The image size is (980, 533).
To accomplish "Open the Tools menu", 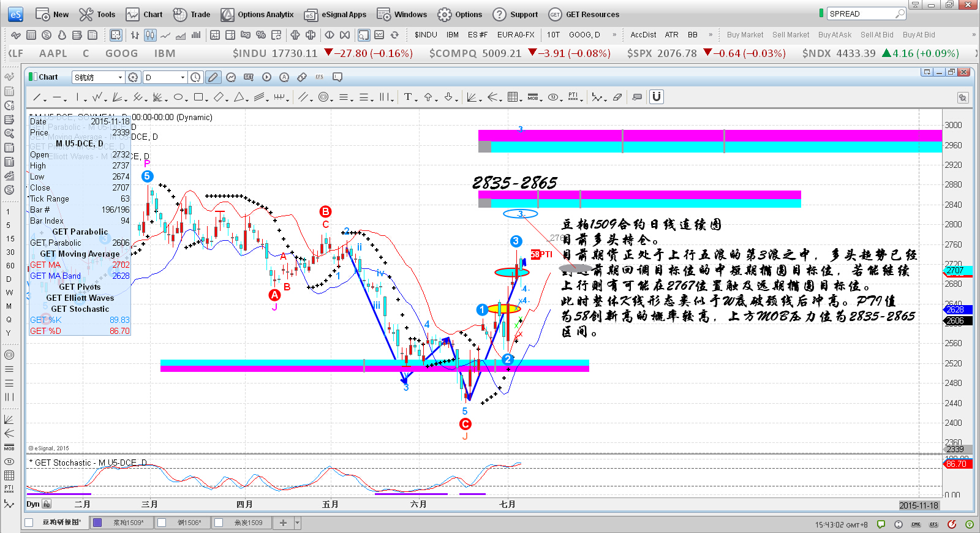I will click(97, 14).
